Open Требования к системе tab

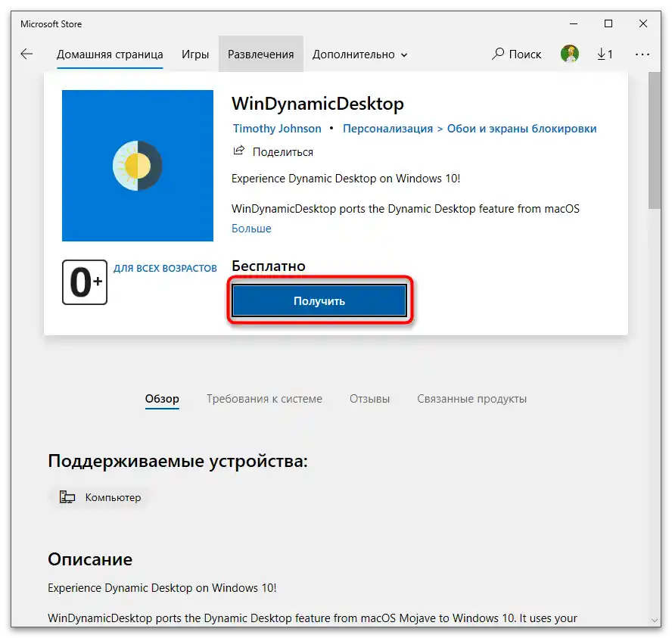264,399
